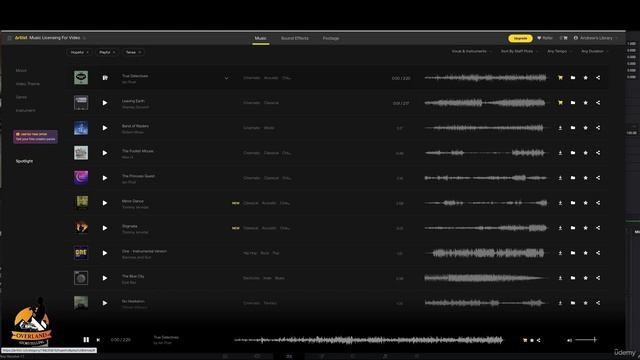
Task: Remove the Playful filter chip
Action: (114, 52)
